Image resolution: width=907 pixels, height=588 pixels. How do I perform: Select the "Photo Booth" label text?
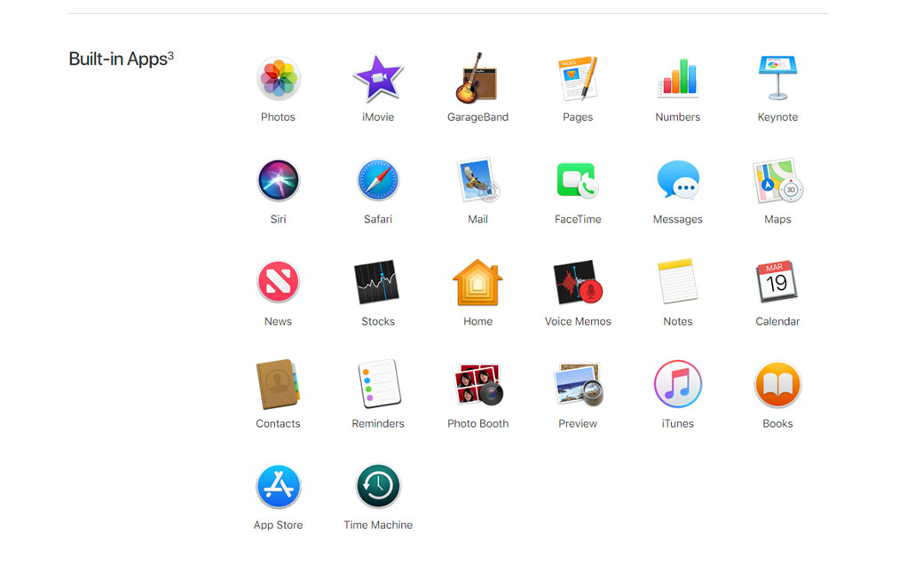[x=477, y=424]
